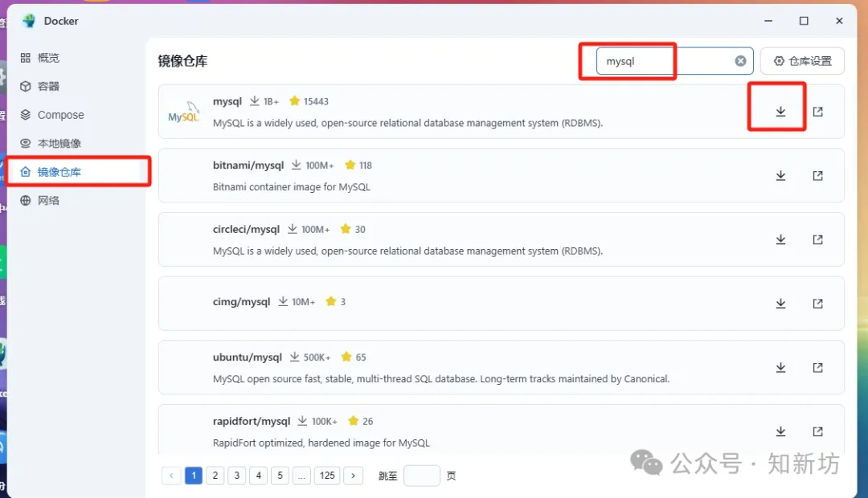Click the jump-to-page number field
The height and width of the screenshot is (498, 868).
pyautogui.click(x=421, y=476)
